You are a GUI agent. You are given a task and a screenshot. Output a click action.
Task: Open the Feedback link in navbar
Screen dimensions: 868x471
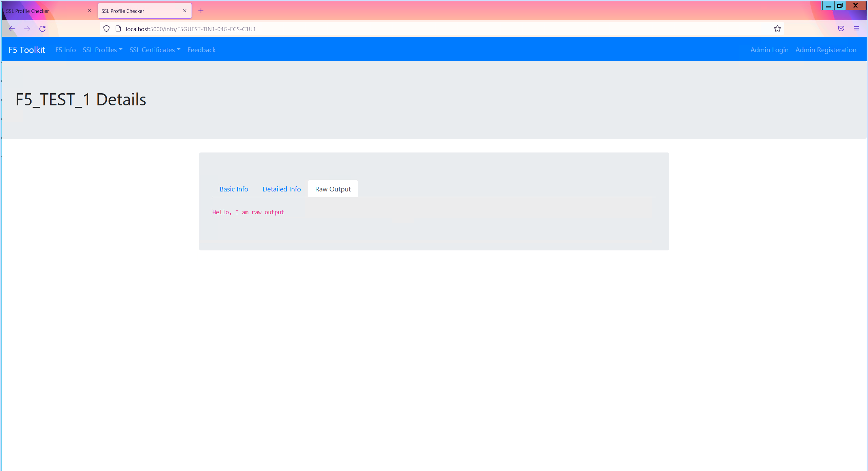[x=201, y=50]
